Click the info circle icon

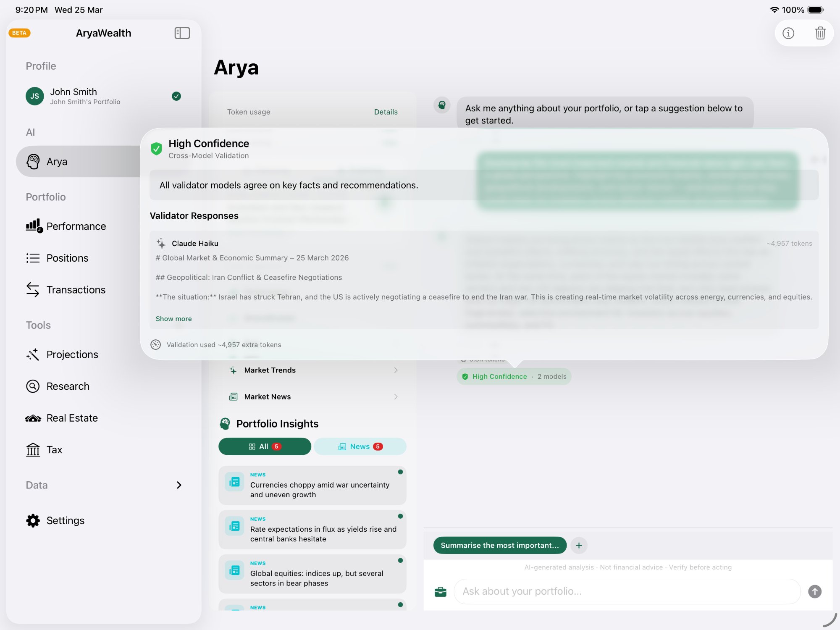tap(788, 33)
